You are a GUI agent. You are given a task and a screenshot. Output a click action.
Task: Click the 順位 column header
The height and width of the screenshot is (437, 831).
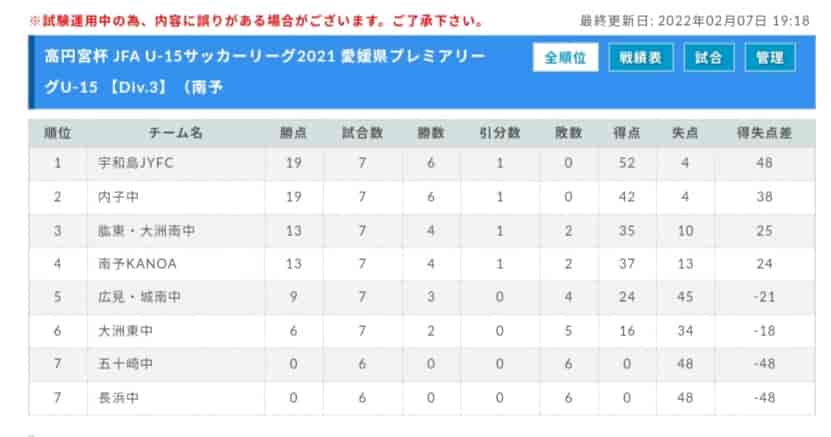pyautogui.click(x=57, y=133)
